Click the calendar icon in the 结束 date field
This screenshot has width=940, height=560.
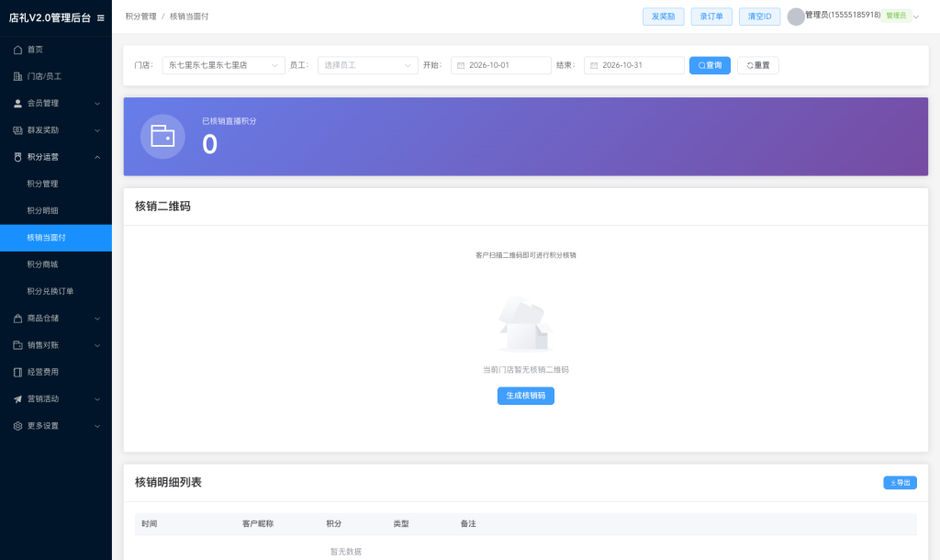click(x=594, y=65)
